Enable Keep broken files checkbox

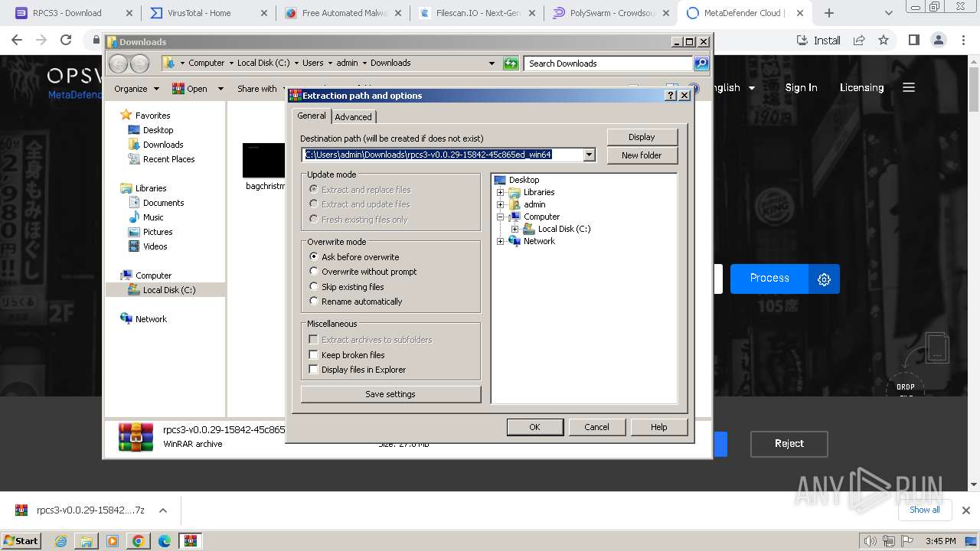(x=313, y=355)
